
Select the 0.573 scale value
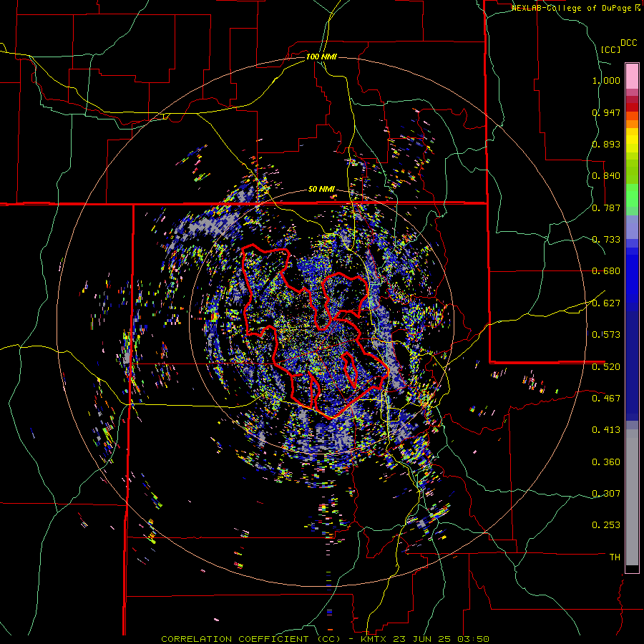pos(606,335)
